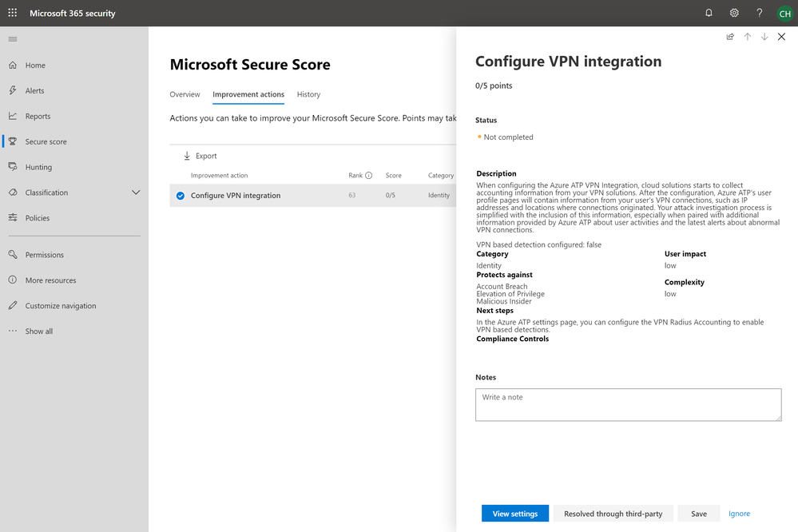The height and width of the screenshot is (532, 798).
Task: Click the help question mark icon
Action: click(x=759, y=13)
